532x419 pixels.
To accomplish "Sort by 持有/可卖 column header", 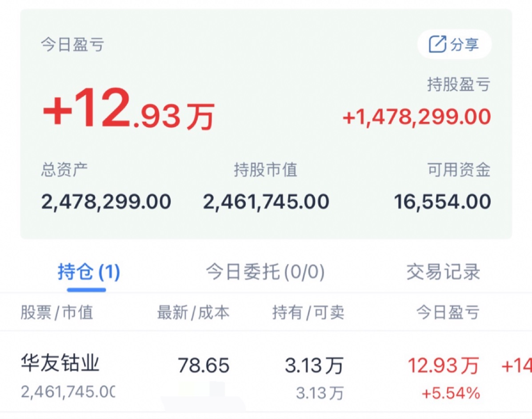I will point(308,313).
